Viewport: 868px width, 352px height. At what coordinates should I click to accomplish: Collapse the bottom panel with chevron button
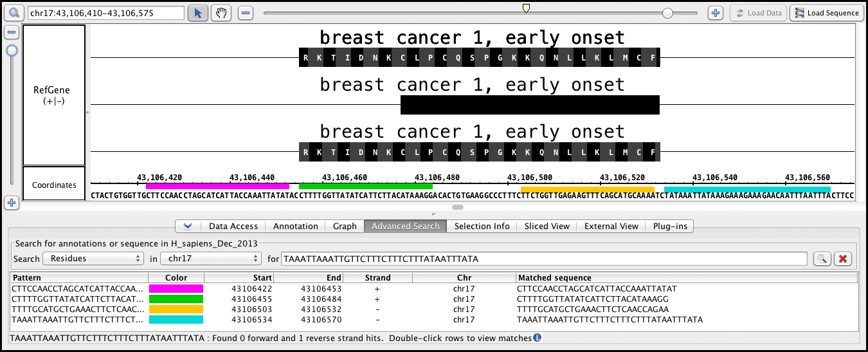click(x=187, y=226)
